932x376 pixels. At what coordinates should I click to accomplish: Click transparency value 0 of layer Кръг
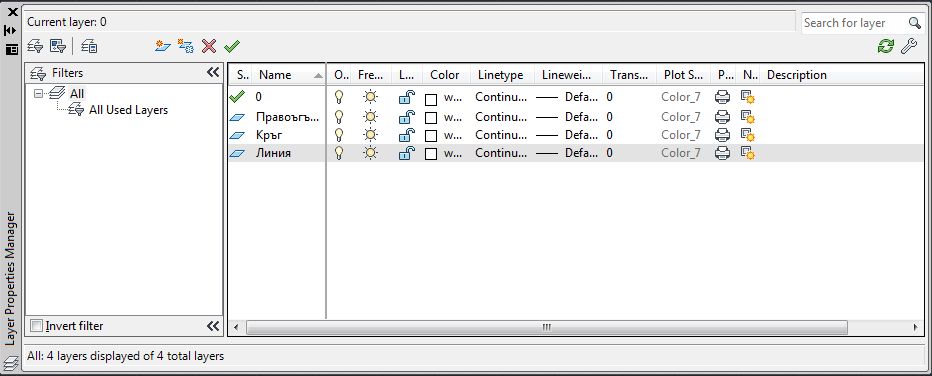tap(610, 135)
